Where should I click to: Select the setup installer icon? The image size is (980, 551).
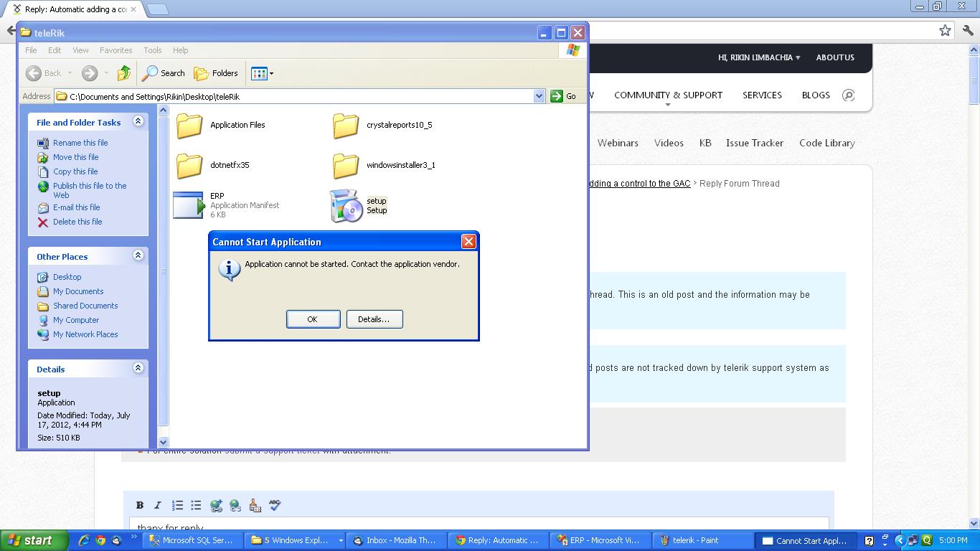click(x=346, y=206)
